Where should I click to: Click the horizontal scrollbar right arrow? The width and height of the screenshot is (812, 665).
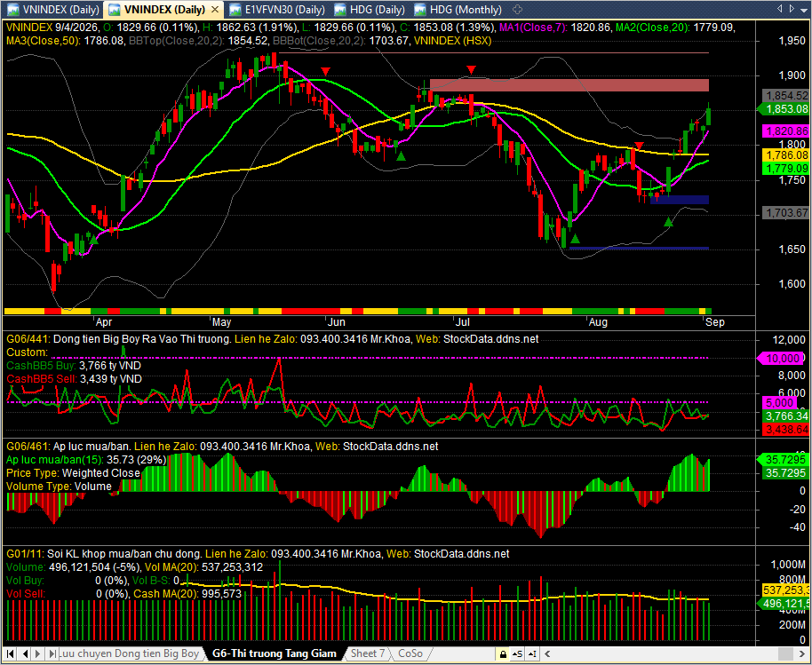point(801,654)
